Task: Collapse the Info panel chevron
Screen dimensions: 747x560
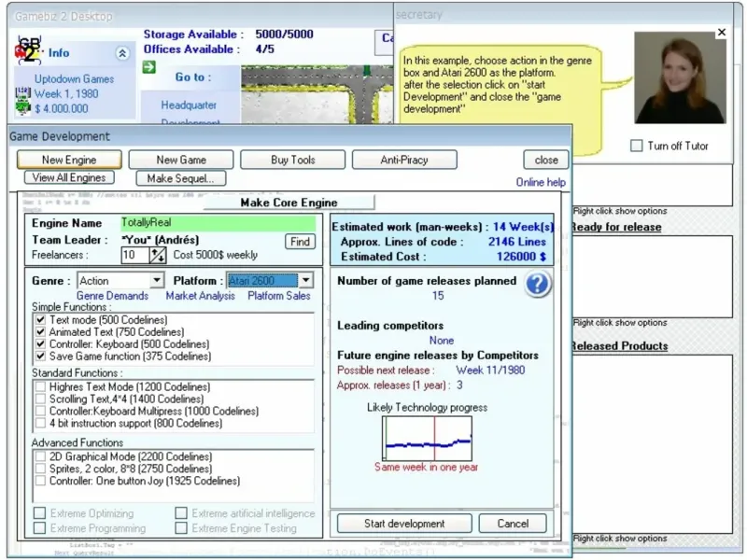Action: (x=122, y=53)
